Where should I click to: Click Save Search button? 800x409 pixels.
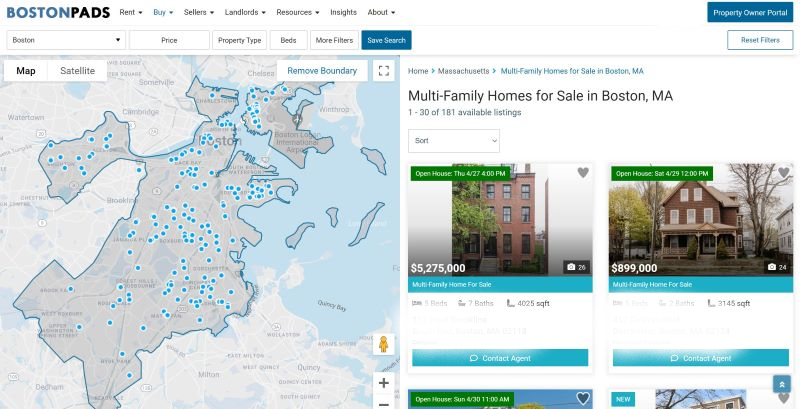point(386,40)
